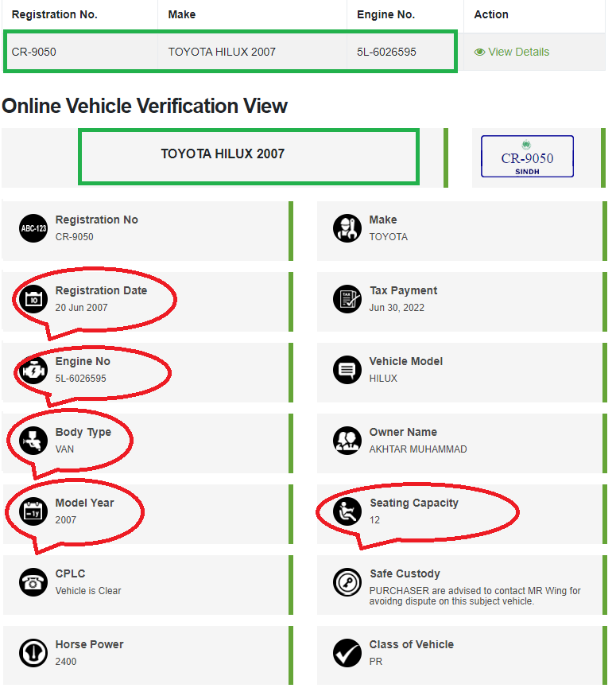The image size is (616, 688).
Task: Click the Class of Vehicle label
Action: [x=412, y=644]
